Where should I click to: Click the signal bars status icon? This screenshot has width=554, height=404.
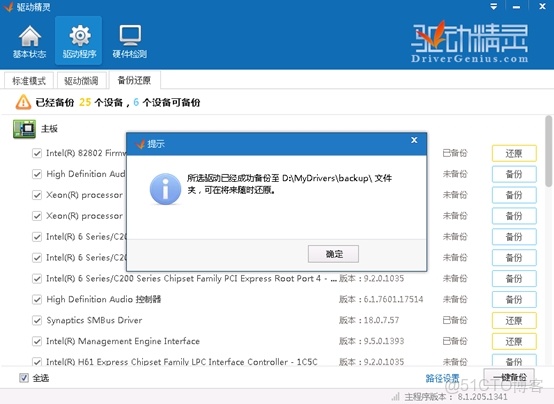(x=396, y=396)
